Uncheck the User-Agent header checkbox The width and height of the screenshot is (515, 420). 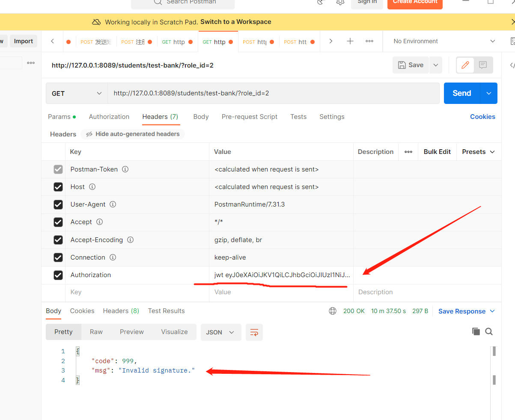(58, 204)
